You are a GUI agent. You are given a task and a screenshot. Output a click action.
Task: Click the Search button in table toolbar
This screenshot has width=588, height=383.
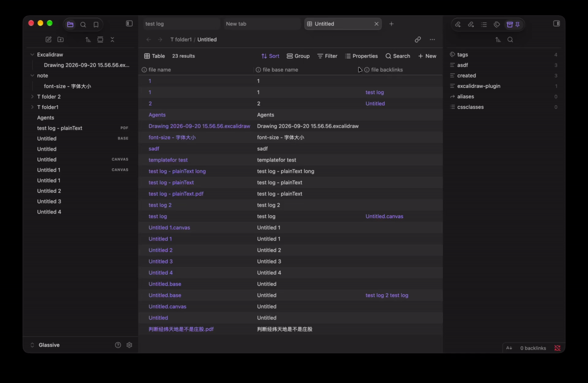tap(398, 56)
